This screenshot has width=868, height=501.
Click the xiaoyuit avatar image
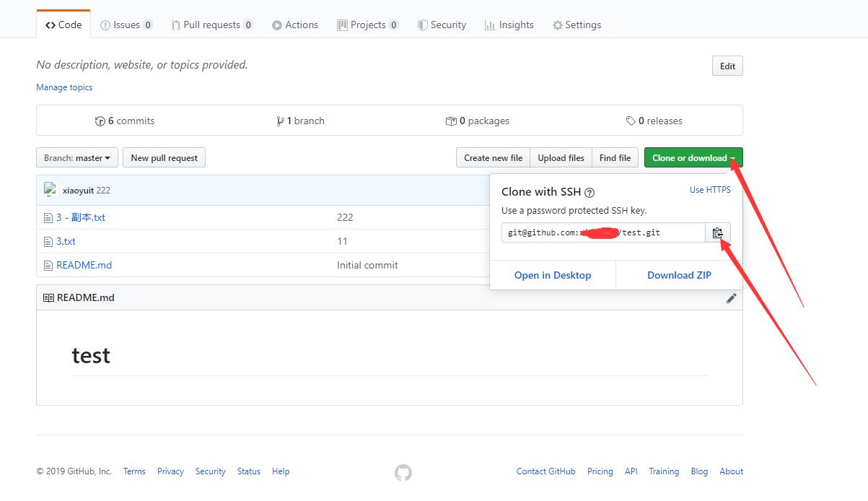click(51, 190)
